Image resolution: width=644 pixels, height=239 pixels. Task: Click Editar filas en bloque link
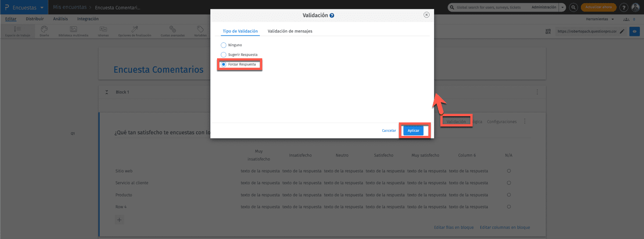coord(454,227)
